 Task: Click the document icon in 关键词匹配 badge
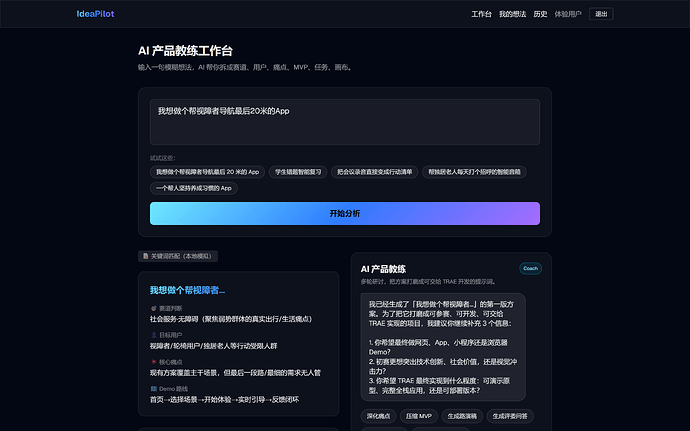pyautogui.click(x=145, y=256)
